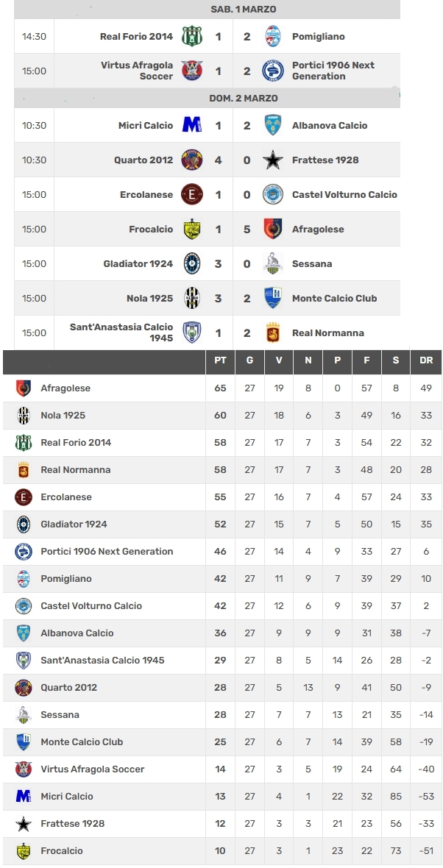Open Quarto 2012 vs Frattese 4-0 result
The image size is (443, 868).
tap(233, 160)
